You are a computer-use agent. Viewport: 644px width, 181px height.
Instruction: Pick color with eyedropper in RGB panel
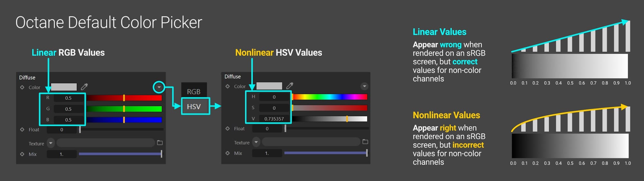84,87
